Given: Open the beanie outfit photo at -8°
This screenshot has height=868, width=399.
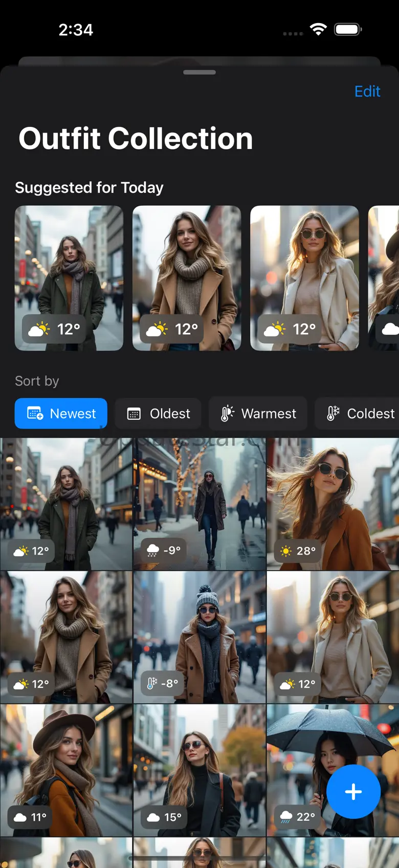Looking at the screenshot, I should [x=199, y=637].
